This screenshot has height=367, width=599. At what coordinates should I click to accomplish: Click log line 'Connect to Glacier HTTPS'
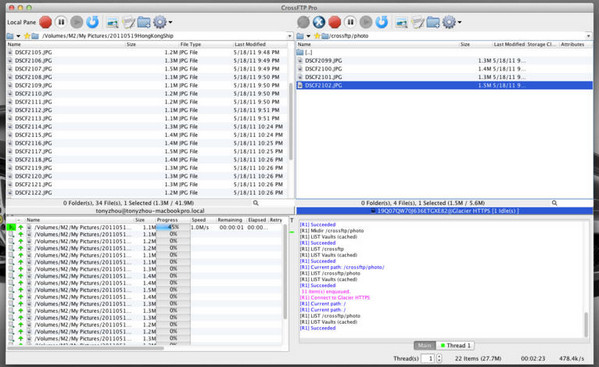pyautogui.click(x=335, y=297)
